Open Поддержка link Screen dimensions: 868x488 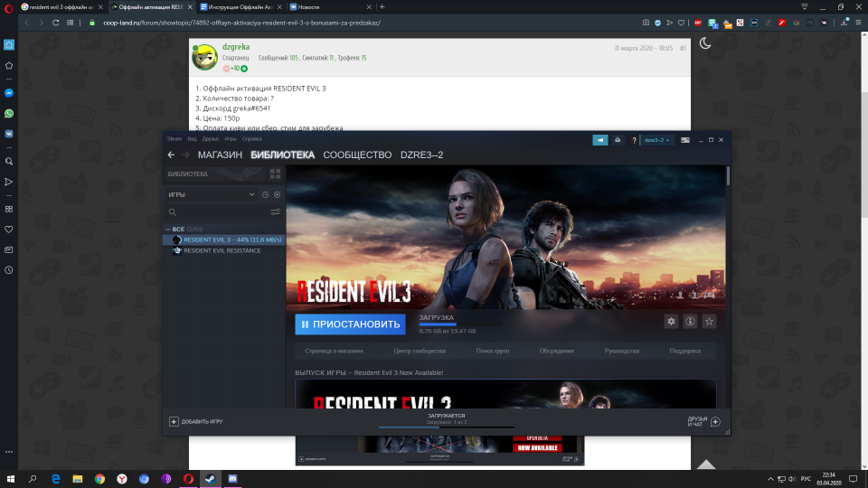click(684, 351)
